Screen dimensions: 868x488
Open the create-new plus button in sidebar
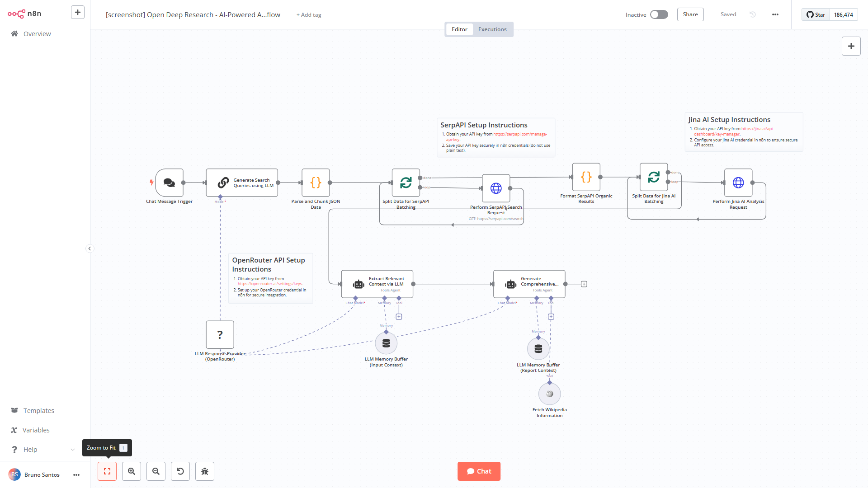(x=78, y=12)
